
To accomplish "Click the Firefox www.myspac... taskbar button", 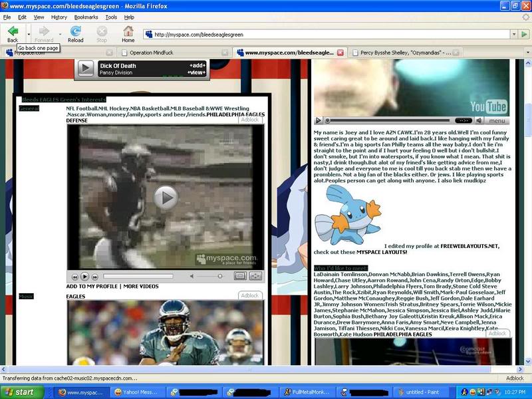I will [x=81, y=392].
